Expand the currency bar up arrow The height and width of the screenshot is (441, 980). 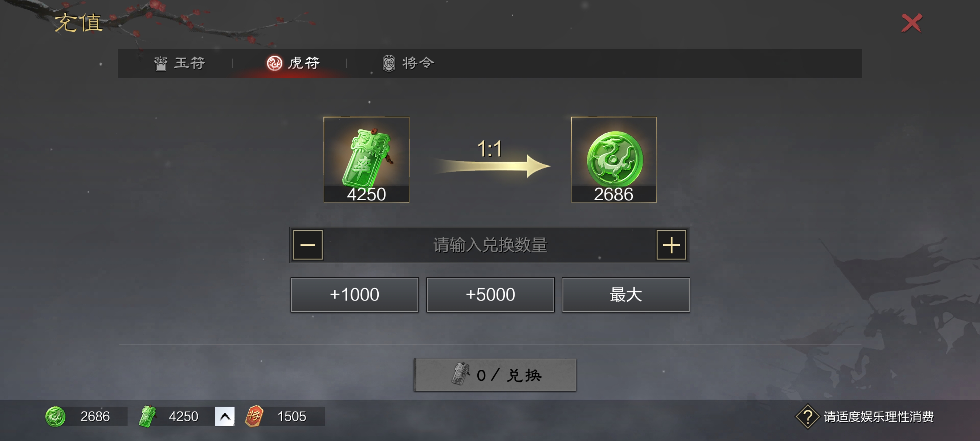point(224,416)
